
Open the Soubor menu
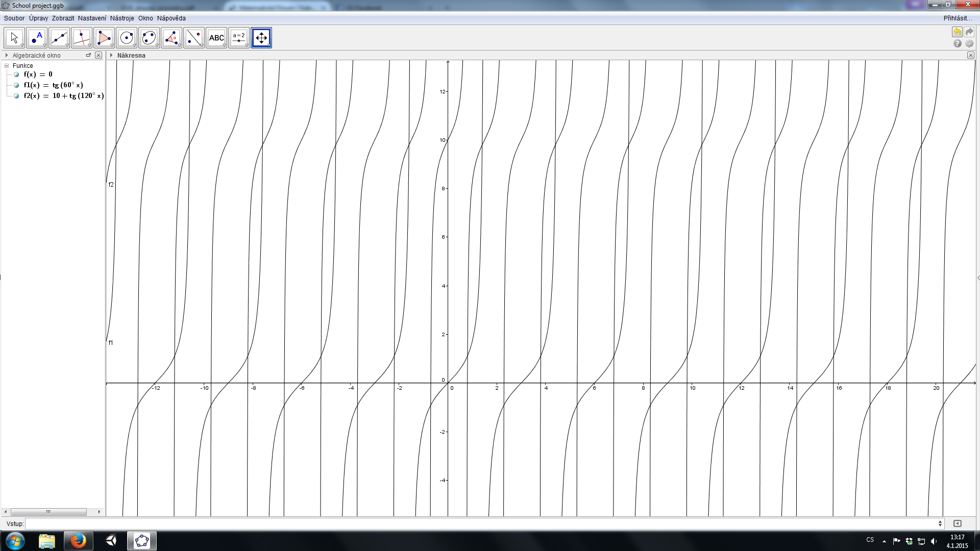point(14,18)
